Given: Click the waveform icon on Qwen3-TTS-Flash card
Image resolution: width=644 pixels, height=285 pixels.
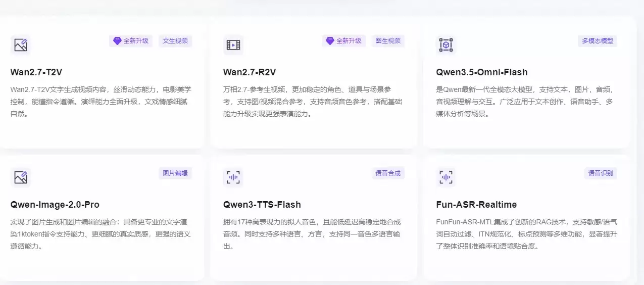Looking at the screenshot, I should (x=233, y=177).
